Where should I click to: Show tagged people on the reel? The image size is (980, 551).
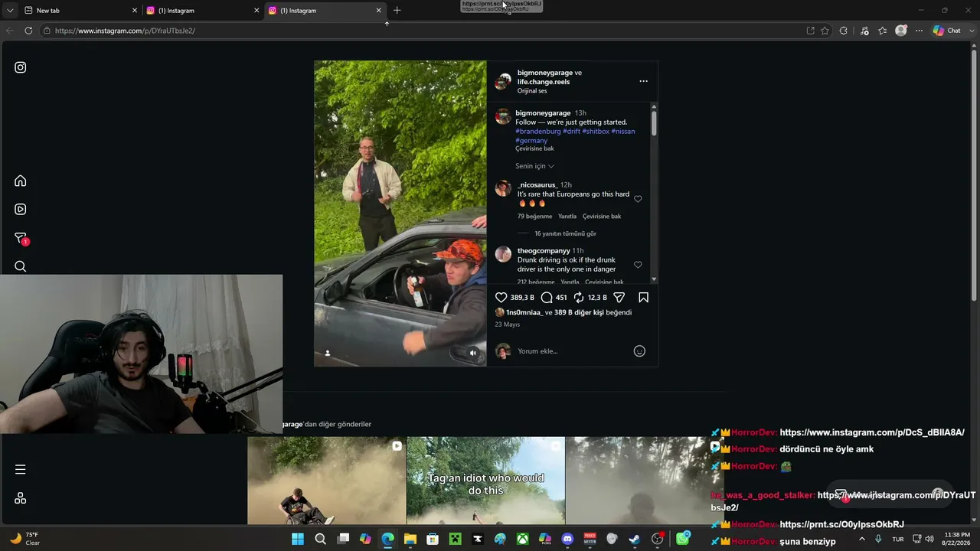pyautogui.click(x=328, y=353)
